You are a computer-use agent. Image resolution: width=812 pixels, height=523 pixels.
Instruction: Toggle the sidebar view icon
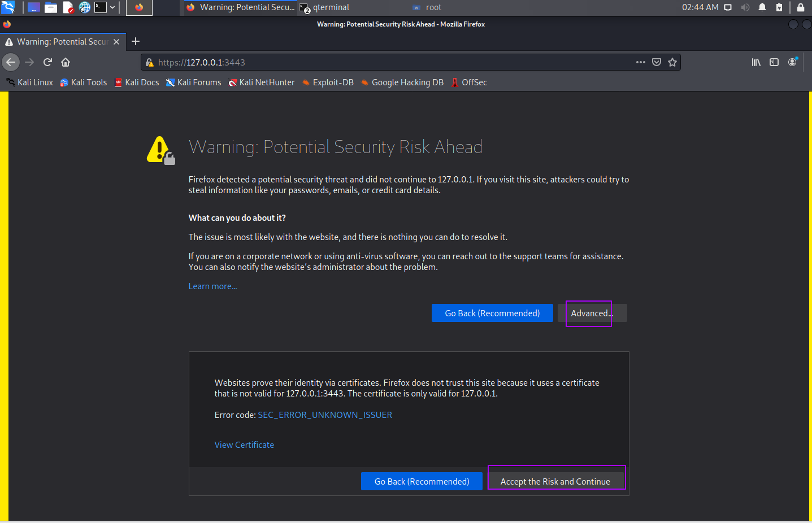click(x=774, y=62)
